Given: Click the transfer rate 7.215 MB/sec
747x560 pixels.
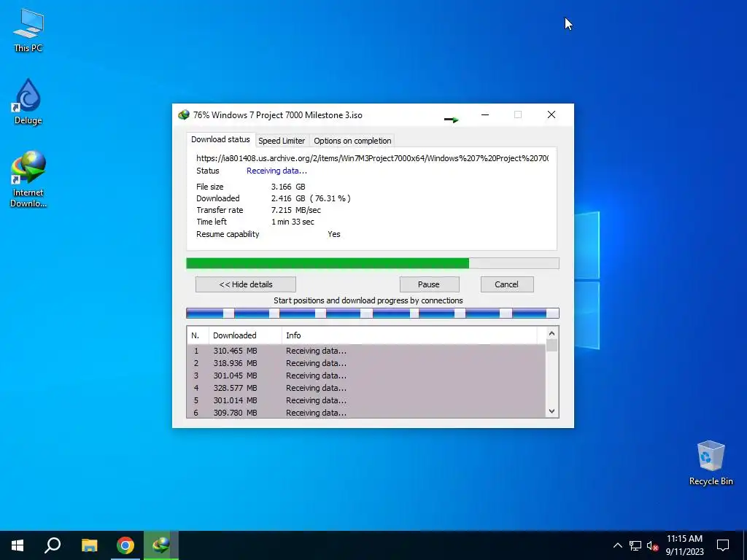Looking at the screenshot, I should coord(296,210).
